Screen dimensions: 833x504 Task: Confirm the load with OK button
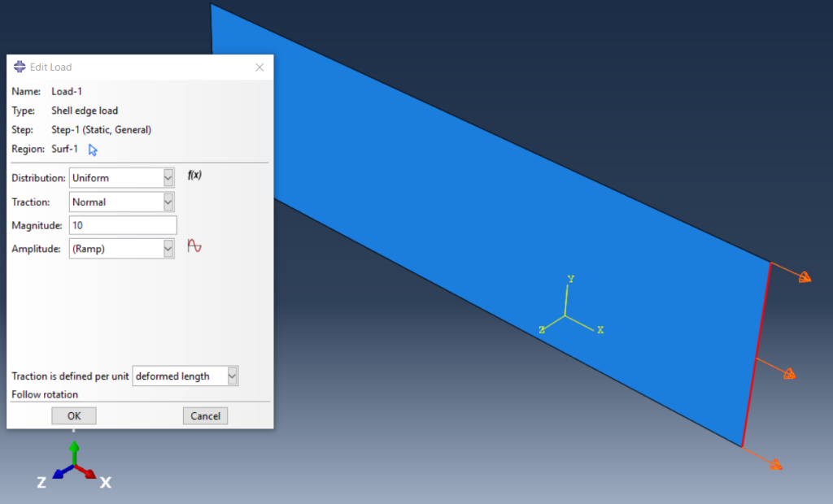point(74,415)
